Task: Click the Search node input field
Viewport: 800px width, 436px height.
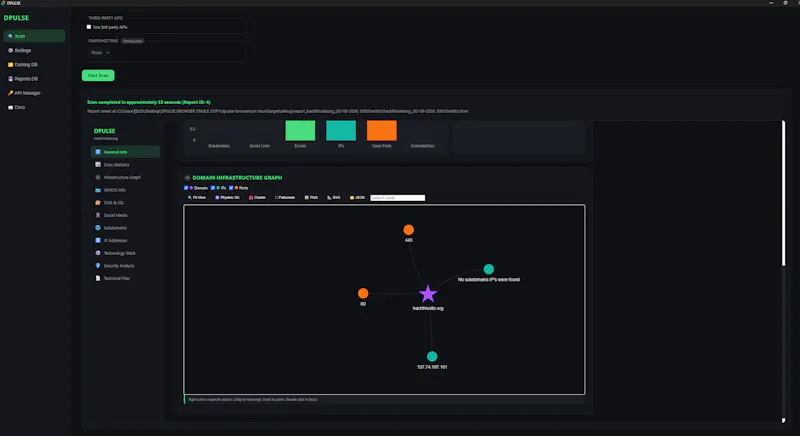Action: click(397, 198)
